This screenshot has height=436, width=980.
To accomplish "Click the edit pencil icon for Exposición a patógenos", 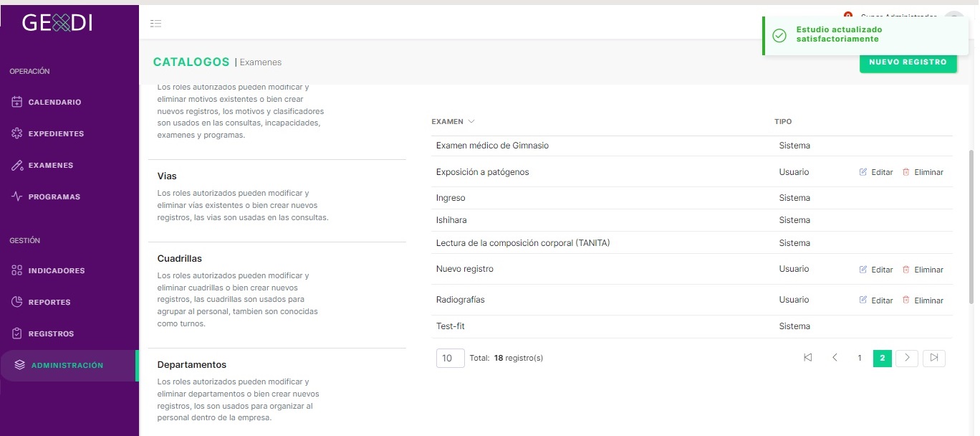I will click(863, 172).
